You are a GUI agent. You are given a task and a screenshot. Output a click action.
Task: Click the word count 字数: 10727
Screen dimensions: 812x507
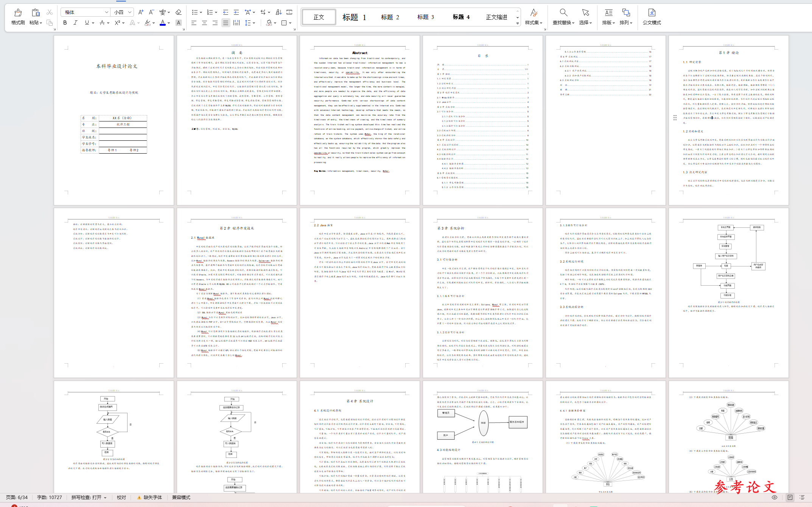point(50,498)
